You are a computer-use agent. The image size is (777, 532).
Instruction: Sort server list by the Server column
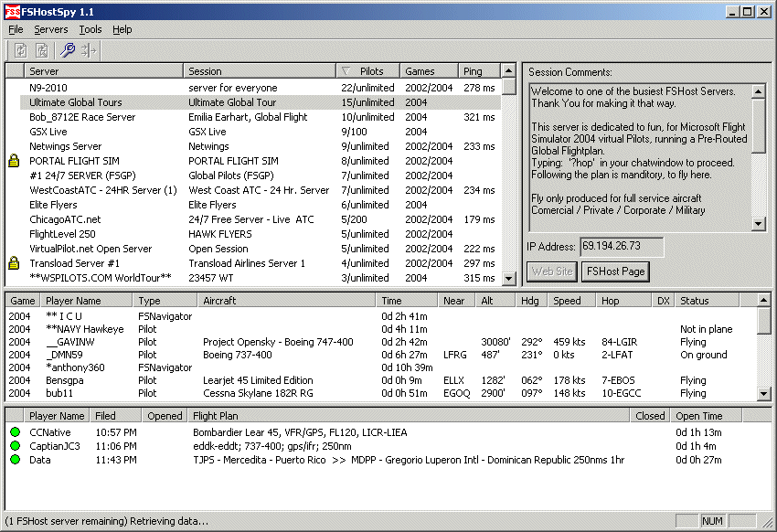103,70
